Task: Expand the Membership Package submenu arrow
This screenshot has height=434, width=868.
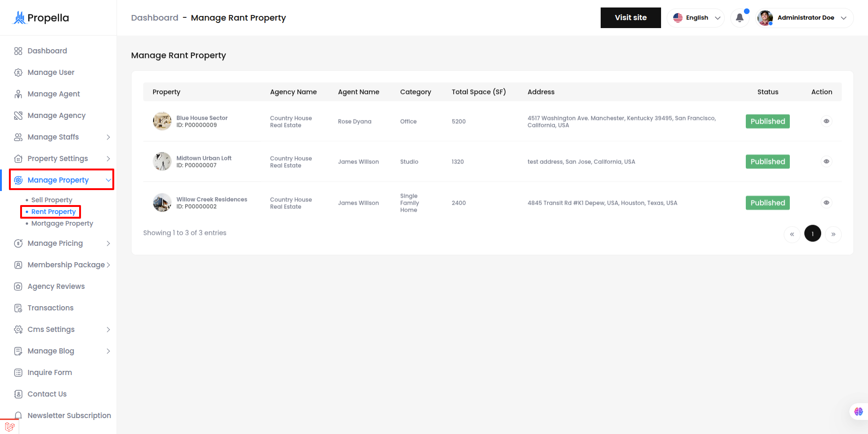Action: click(x=108, y=265)
